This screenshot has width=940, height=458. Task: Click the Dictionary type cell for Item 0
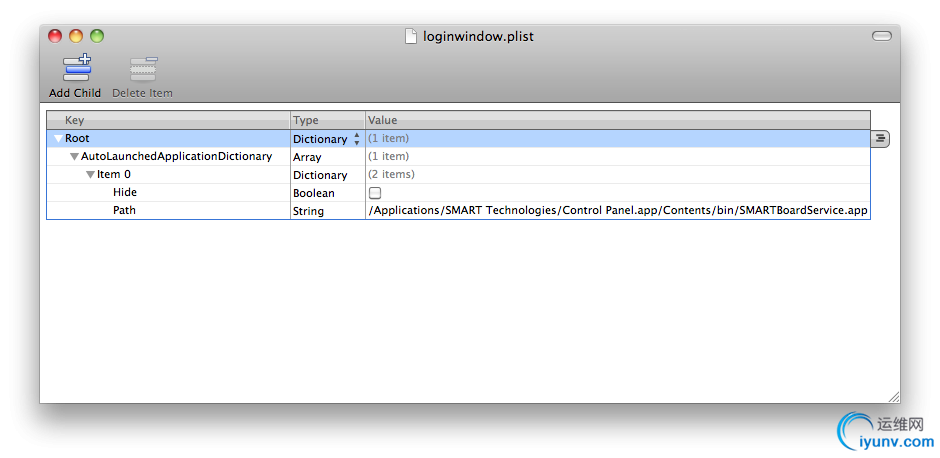pos(328,175)
